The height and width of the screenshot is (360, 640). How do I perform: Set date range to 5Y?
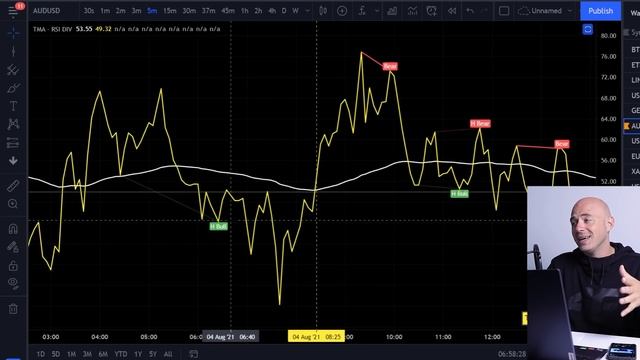click(x=153, y=354)
